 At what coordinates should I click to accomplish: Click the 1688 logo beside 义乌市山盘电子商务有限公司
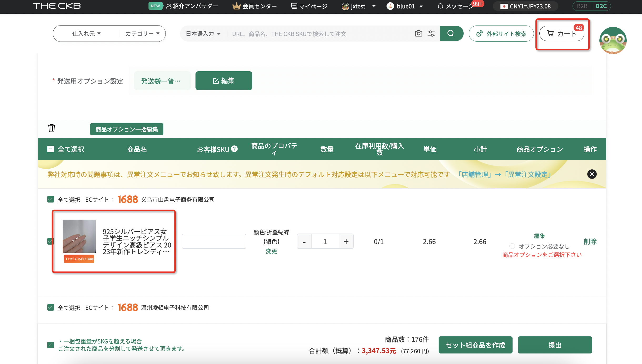click(x=128, y=199)
